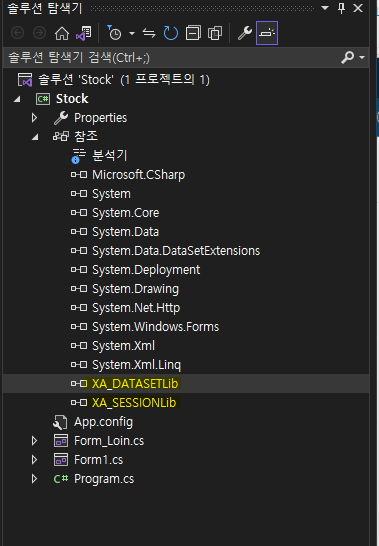Image resolution: width=379 pixels, height=546 pixels.
Task: Toggle auto-hide pin of Solution Explorer
Action: 342,8
